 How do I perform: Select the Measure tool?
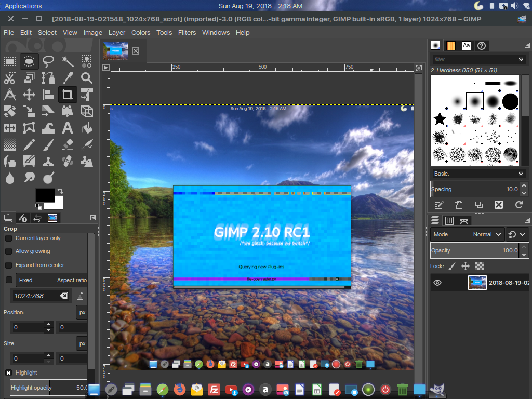(x=10, y=95)
